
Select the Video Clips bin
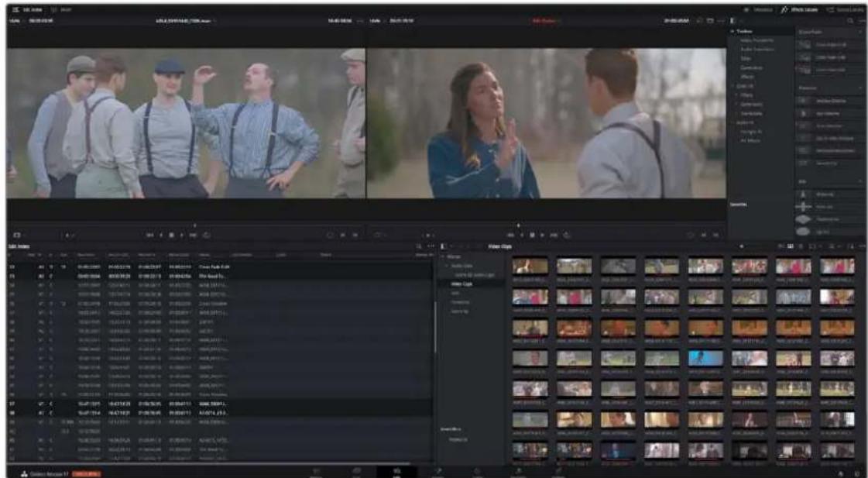click(x=461, y=284)
